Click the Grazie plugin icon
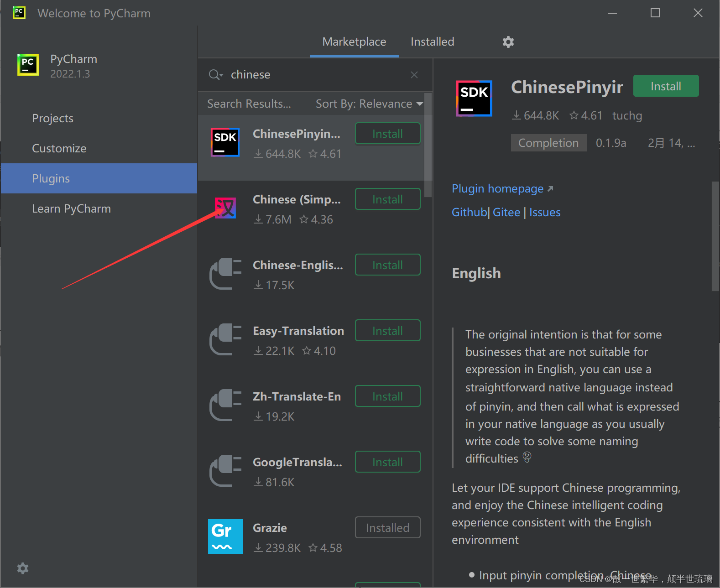The width and height of the screenshot is (720, 588). click(225, 536)
